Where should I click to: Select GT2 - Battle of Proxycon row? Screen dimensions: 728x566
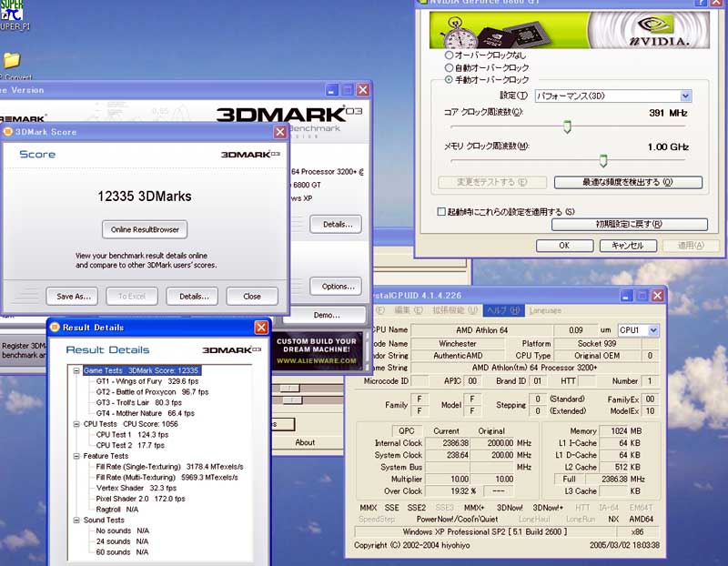tap(152, 392)
